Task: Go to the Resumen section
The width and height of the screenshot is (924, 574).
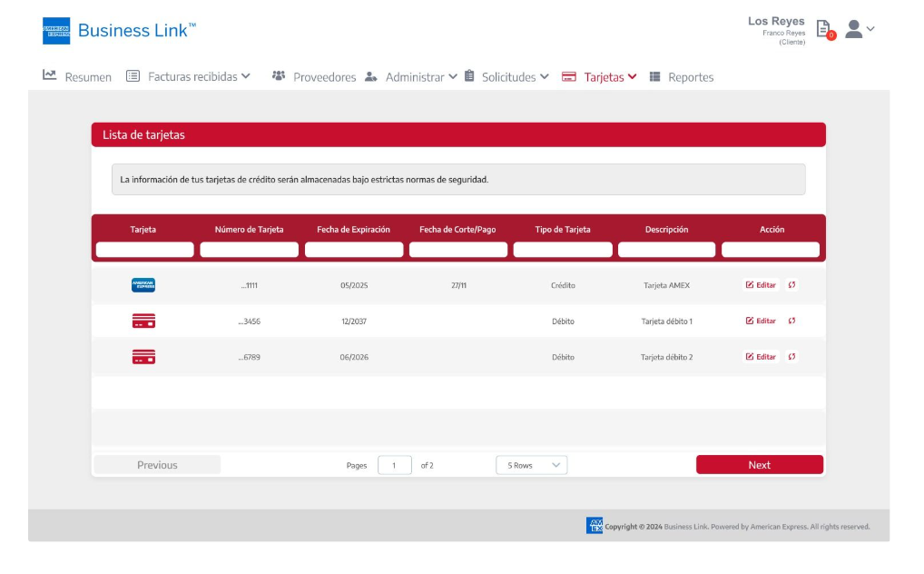Action: (x=77, y=77)
